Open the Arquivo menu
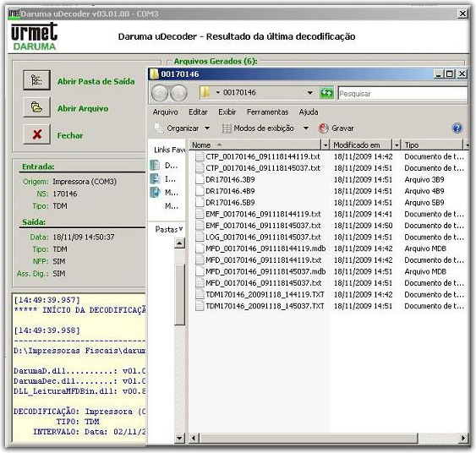Viewport: 476px width, 453px height. pyautogui.click(x=165, y=112)
